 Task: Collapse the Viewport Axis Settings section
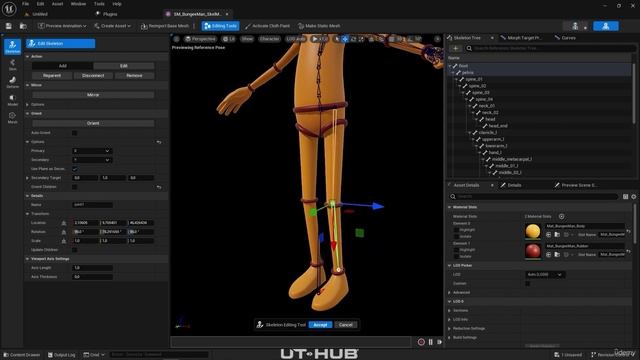[x=27, y=259]
